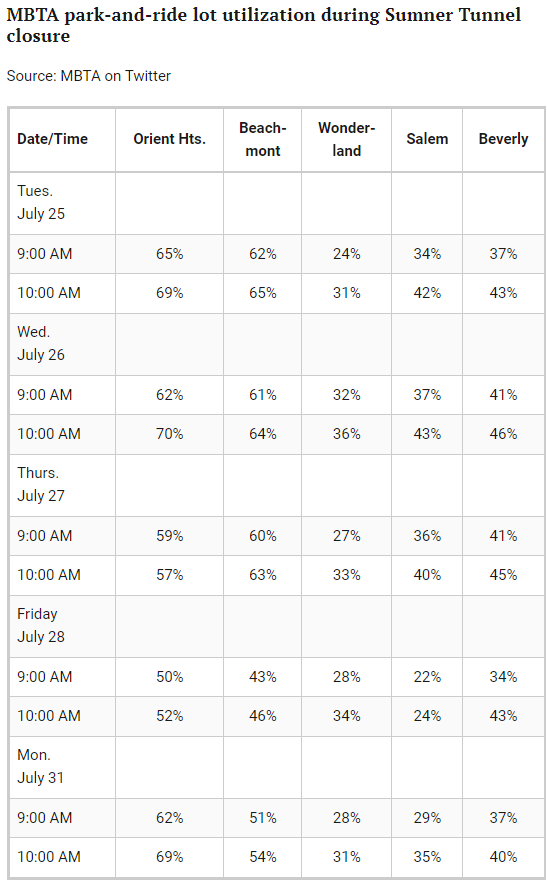Click the Date/Time column header
This screenshot has height=880, width=547.
(x=52, y=139)
